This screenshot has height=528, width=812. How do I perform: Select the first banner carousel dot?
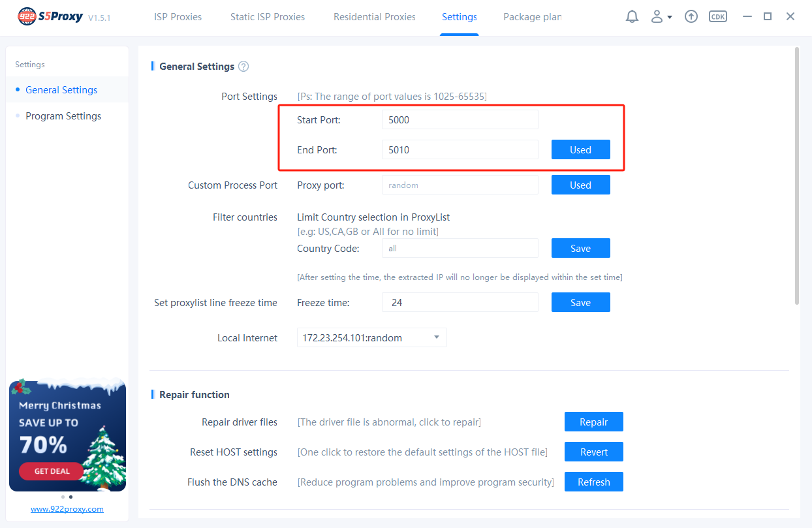coord(63,497)
